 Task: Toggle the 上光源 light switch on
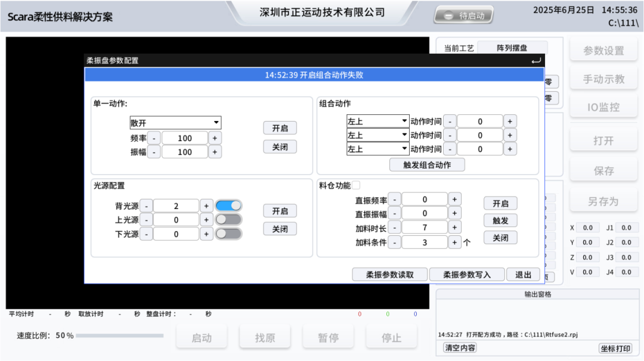point(229,219)
